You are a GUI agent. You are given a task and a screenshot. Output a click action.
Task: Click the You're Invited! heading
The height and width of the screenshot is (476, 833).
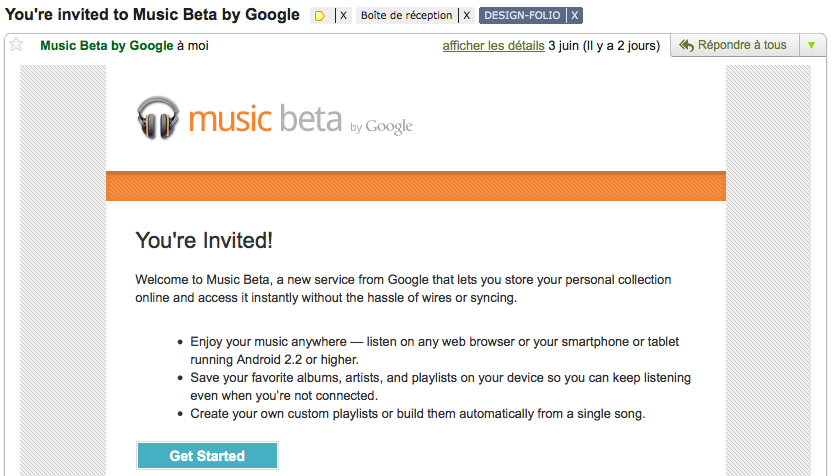coord(204,240)
